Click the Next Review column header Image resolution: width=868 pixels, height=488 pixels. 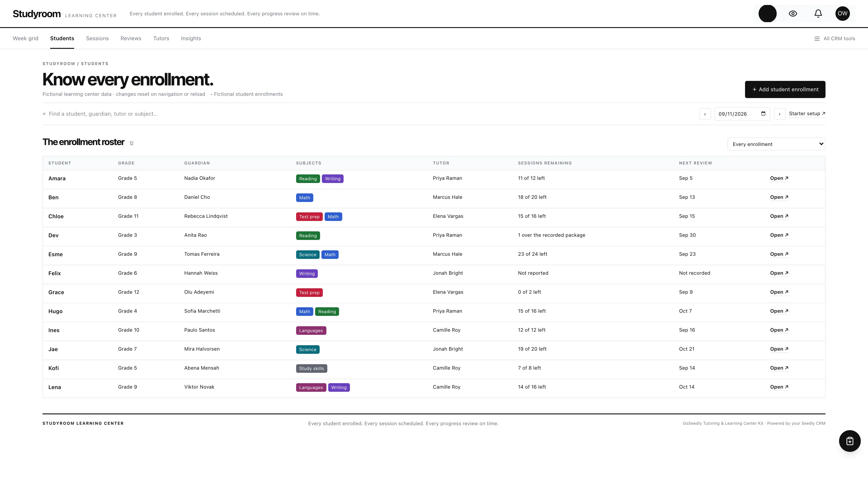point(696,163)
